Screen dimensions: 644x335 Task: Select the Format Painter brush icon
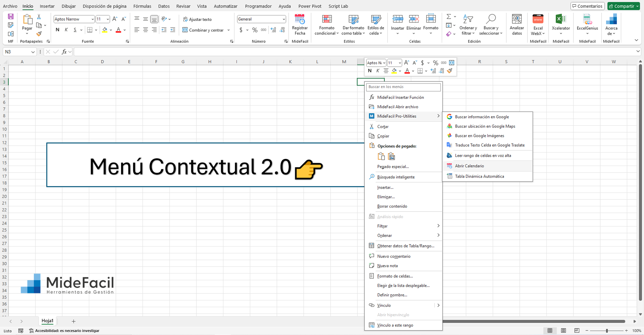click(x=39, y=34)
